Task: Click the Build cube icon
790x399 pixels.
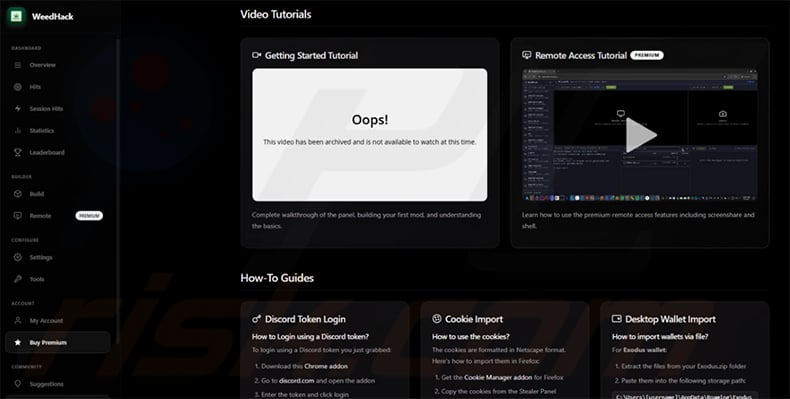Action: (18, 194)
